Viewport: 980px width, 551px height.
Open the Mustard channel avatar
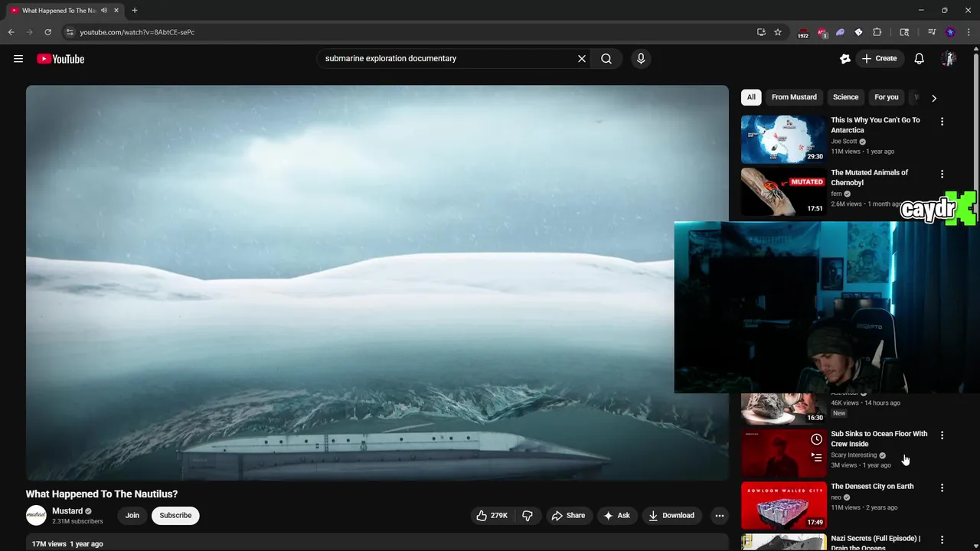point(36,516)
